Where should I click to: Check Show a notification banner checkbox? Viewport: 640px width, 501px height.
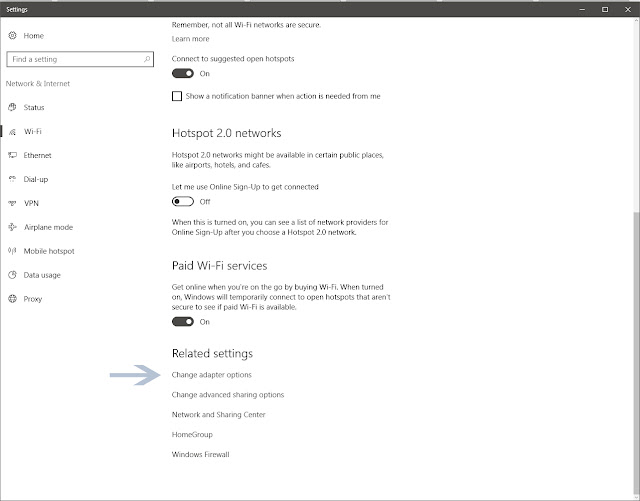click(x=177, y=96)
